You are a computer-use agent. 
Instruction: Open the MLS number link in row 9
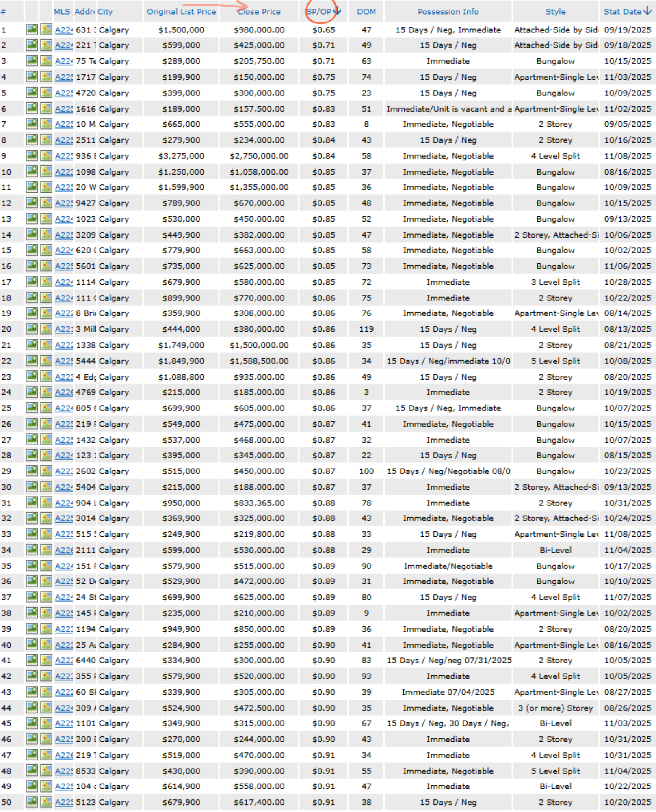click(64, 156)
